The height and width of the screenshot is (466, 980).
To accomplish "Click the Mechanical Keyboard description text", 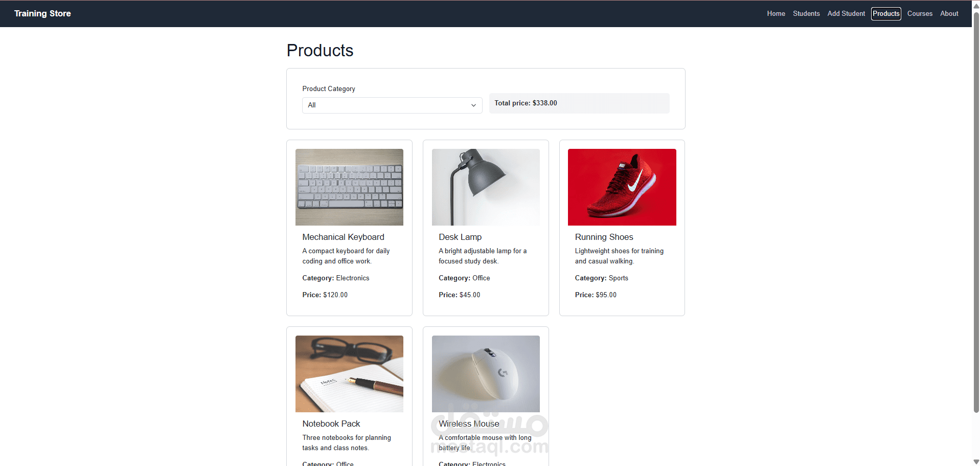I will pos(346,256).
